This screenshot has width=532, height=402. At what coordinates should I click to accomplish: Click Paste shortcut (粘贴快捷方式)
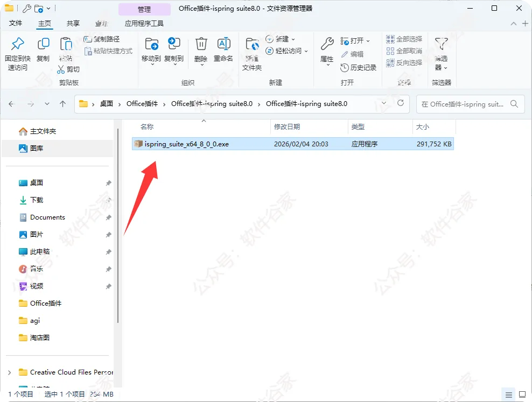tap(109, 51)
